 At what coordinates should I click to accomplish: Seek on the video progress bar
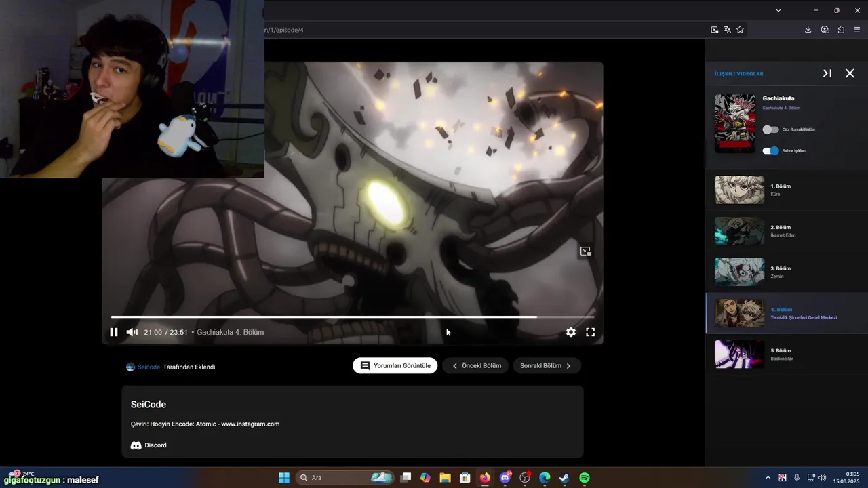tap(353, 317)
